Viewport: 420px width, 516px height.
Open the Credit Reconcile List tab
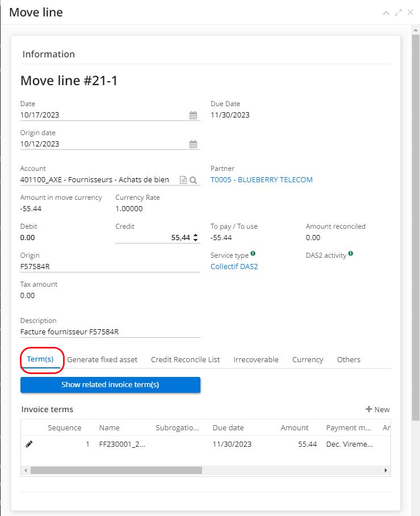[x=185, y=359]
